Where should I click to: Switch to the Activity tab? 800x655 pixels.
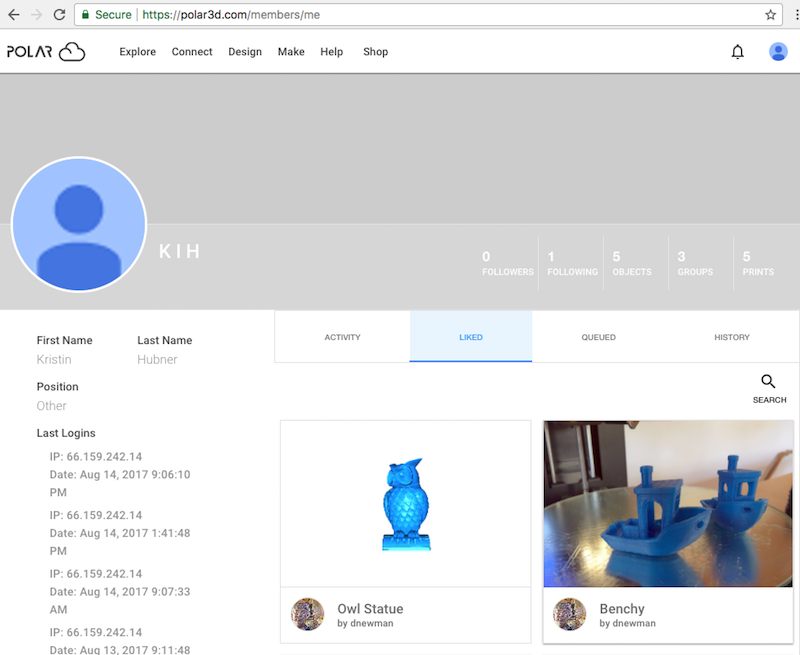[x=342, y=337]
